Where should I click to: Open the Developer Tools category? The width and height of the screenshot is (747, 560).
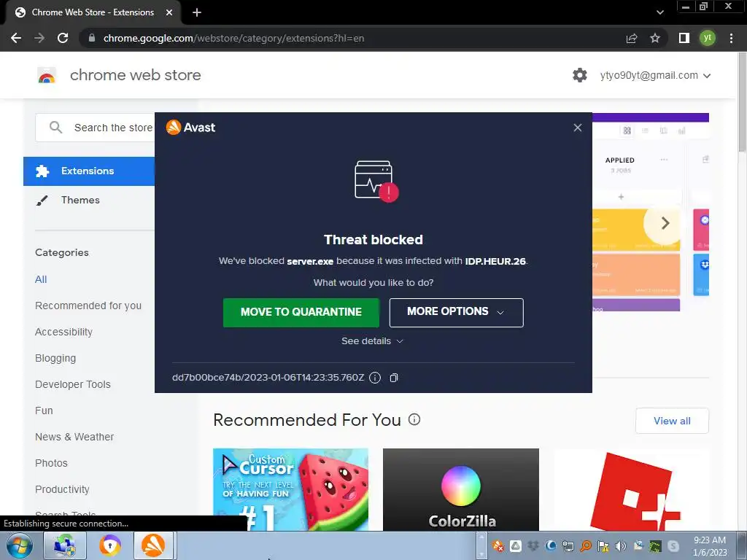[x=72, y=384]
